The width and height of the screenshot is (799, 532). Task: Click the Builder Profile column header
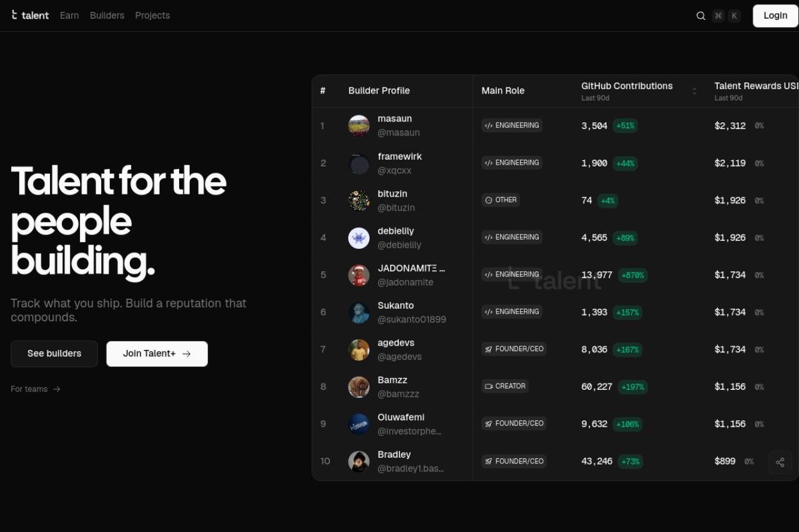tap(379, 90)
